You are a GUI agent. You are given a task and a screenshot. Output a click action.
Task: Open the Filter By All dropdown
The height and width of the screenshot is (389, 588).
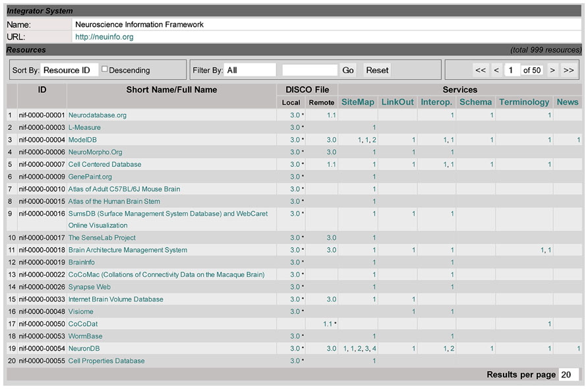250,70
